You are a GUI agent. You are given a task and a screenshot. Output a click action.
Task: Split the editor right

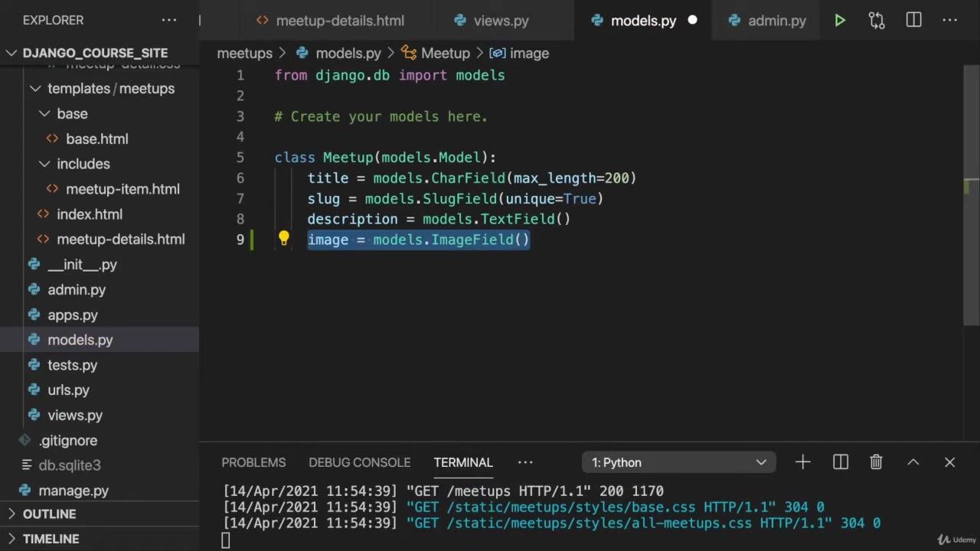pyautogui.click(x=913, y=21)
